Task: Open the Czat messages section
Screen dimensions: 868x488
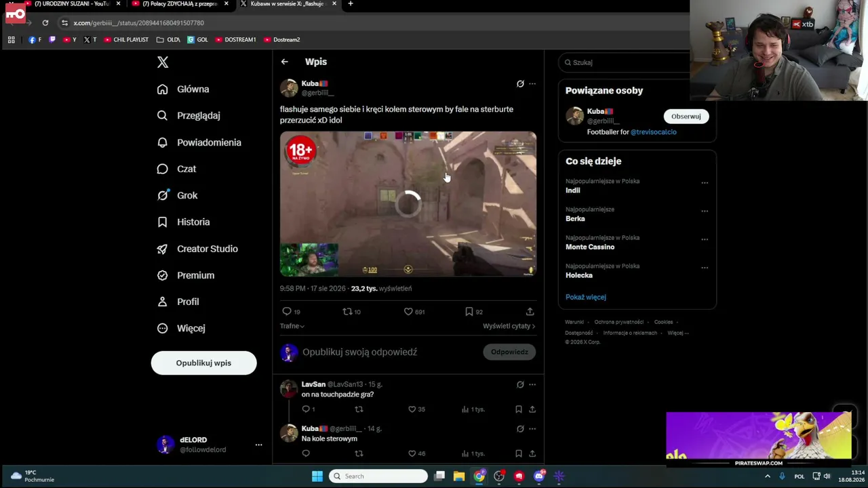Action: click(x=176, y=169)
